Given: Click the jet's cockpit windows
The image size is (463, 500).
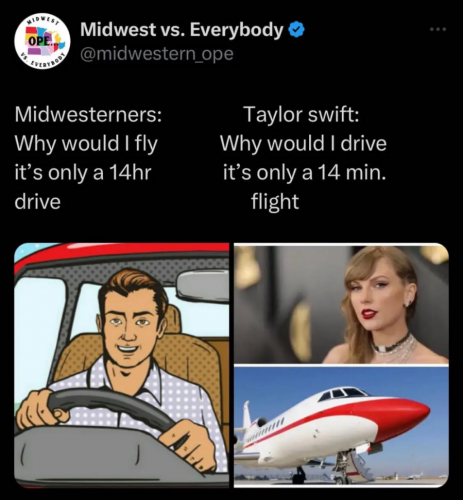Looking at the screenshot, I should [342, 394].
